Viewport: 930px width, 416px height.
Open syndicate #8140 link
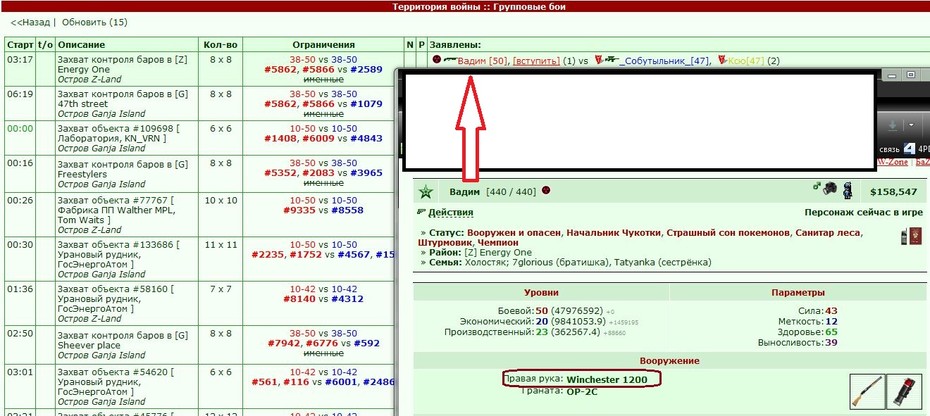point(300,299)
